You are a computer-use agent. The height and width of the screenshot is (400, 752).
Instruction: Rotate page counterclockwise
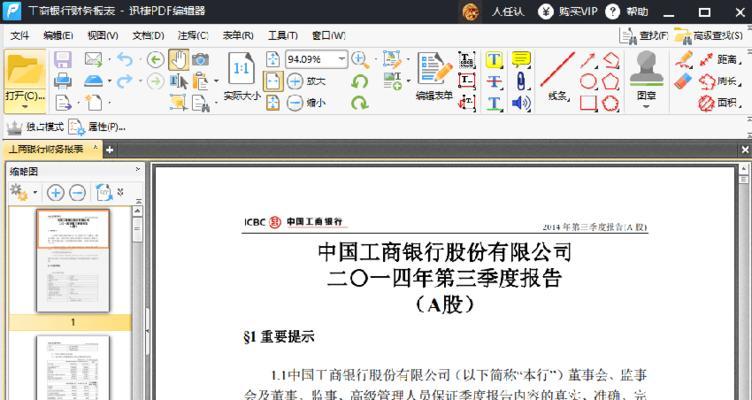point(360,81)
